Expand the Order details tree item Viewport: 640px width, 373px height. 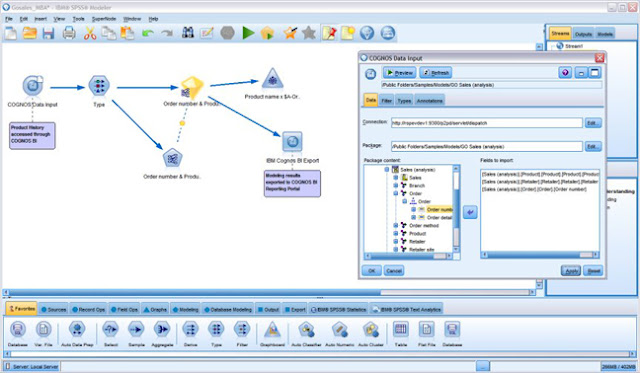[x=413, y=218]
